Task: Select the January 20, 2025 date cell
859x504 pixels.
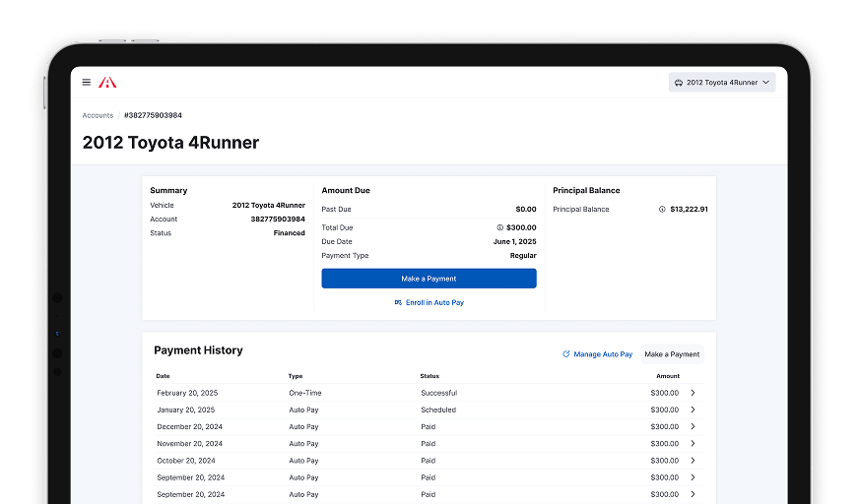Action: (186, 409)
